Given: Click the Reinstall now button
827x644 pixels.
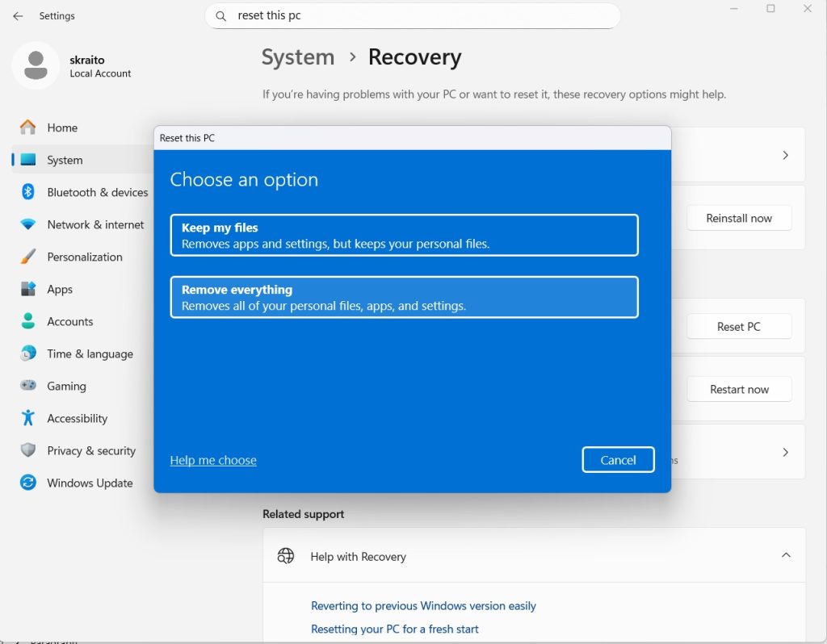Looking at the screenshot, I should coord(739,218).
